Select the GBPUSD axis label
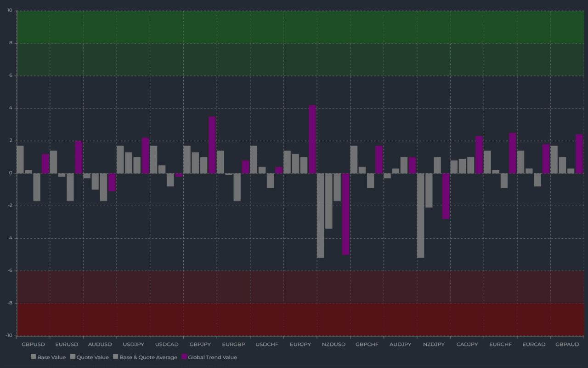588x368 pixels. click(x=34, y=344)
